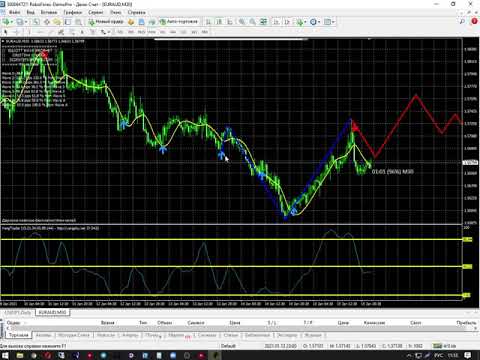Click the upper yellow indicator level line
The height and width of the screenshot is (360, 480).
[x=231, y=239]
